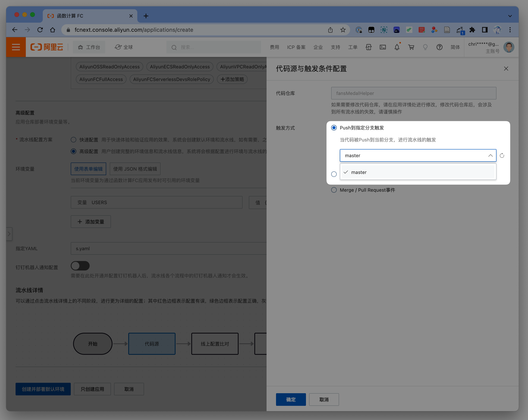Open the notification bell in header
528x420 pixels.
pos(397,47)
